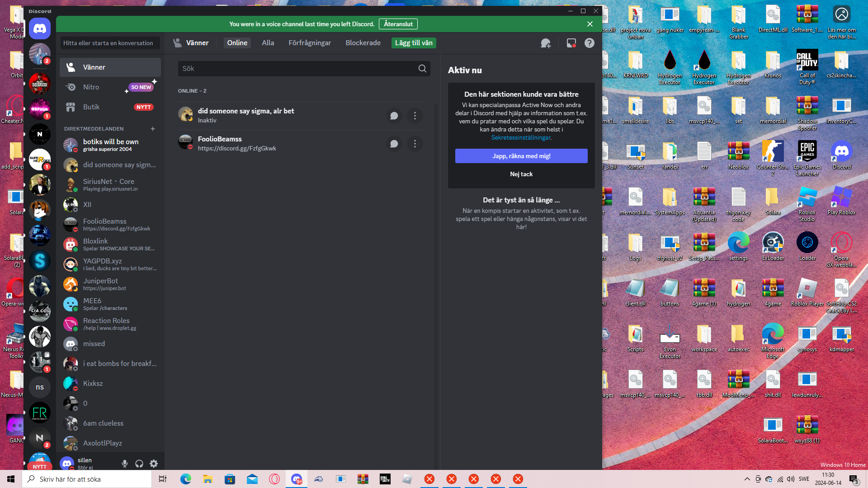Dismiss the green voice channel banner

[x=590, y=24]
